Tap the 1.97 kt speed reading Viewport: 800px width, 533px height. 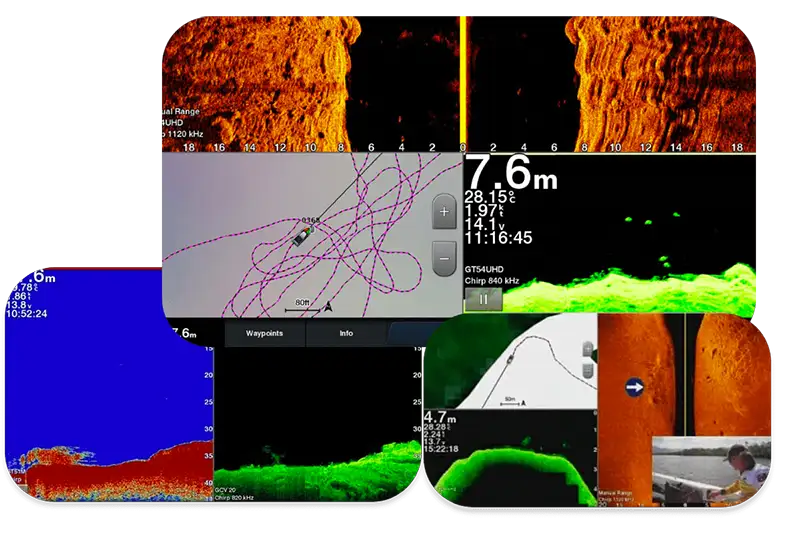click(484, 210)
